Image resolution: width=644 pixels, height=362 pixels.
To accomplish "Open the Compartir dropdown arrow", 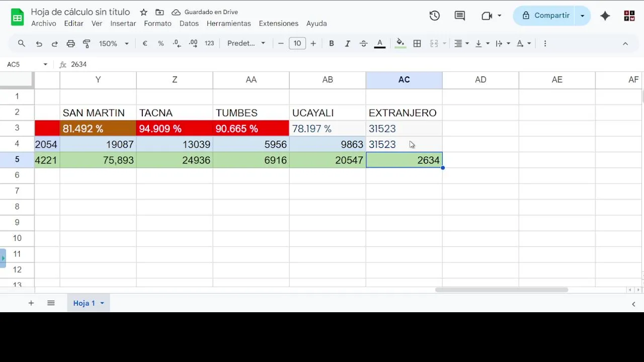I will pos(583,16).
